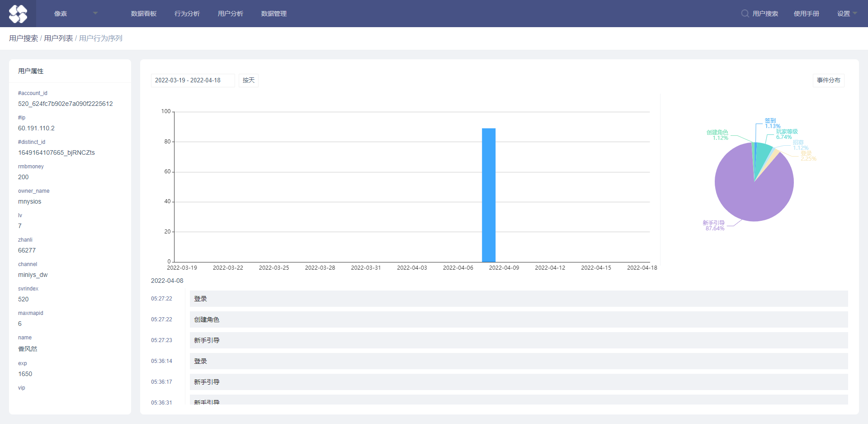Select the exp value 1650
868x424 pixels.
[25, 374]
